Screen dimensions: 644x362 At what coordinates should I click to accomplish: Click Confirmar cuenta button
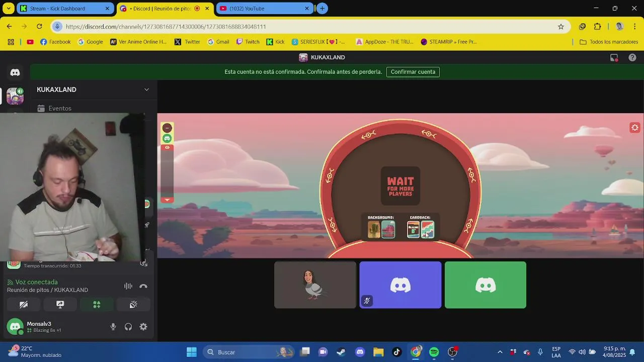tap(413, 72)
